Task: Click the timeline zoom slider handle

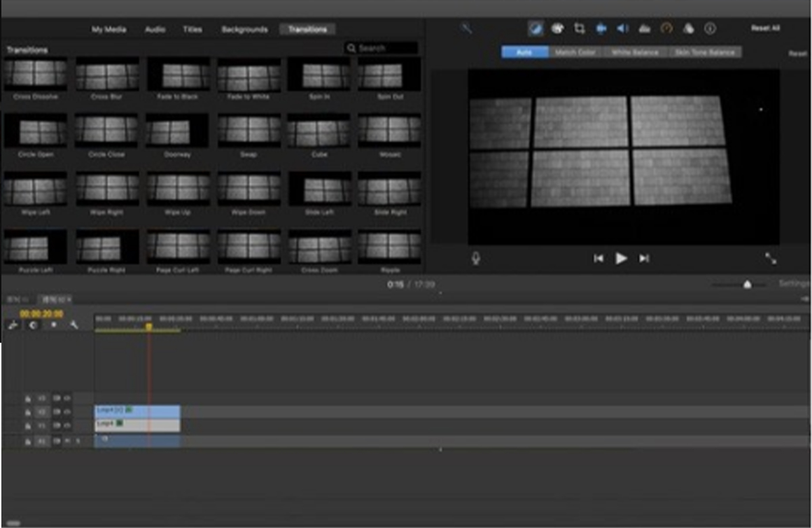Action: point(747,285)
